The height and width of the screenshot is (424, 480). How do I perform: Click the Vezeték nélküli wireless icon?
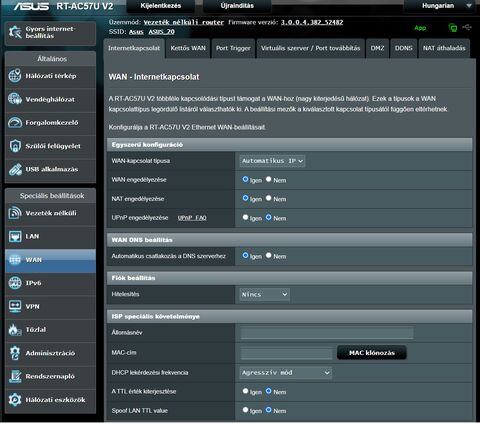tap(15, 213)
